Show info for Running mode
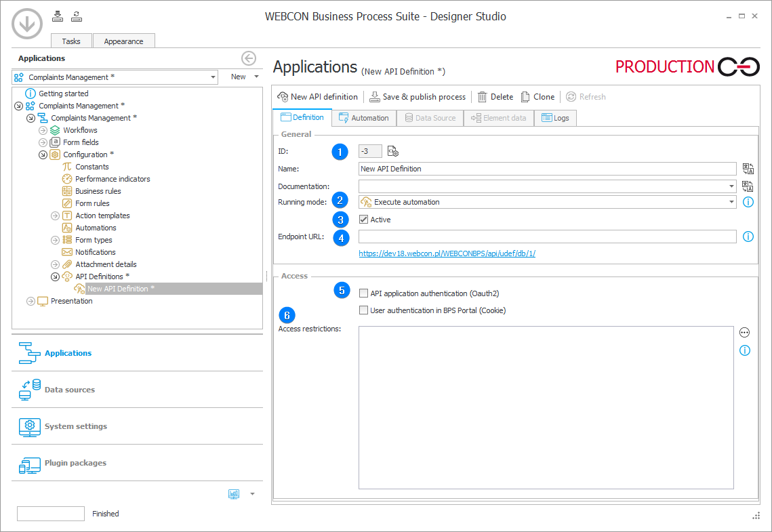 point(748,202)
